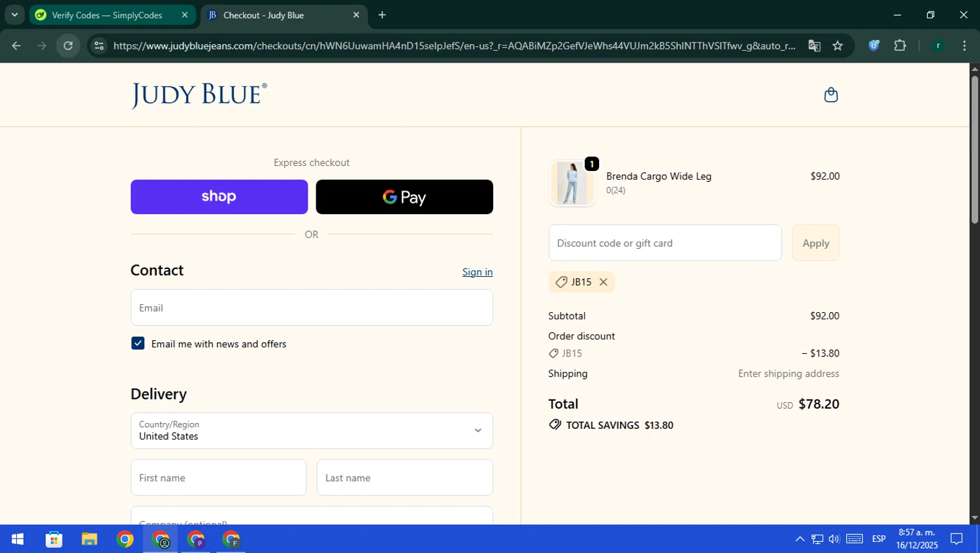
Task: Open touch keyboard icon in tray
Action: coord(855,539)
